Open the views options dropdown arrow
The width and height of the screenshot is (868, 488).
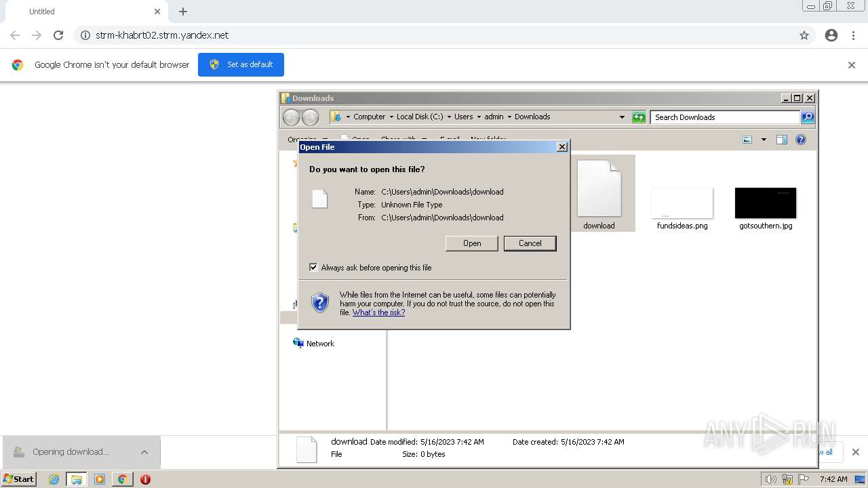point(764,140)
